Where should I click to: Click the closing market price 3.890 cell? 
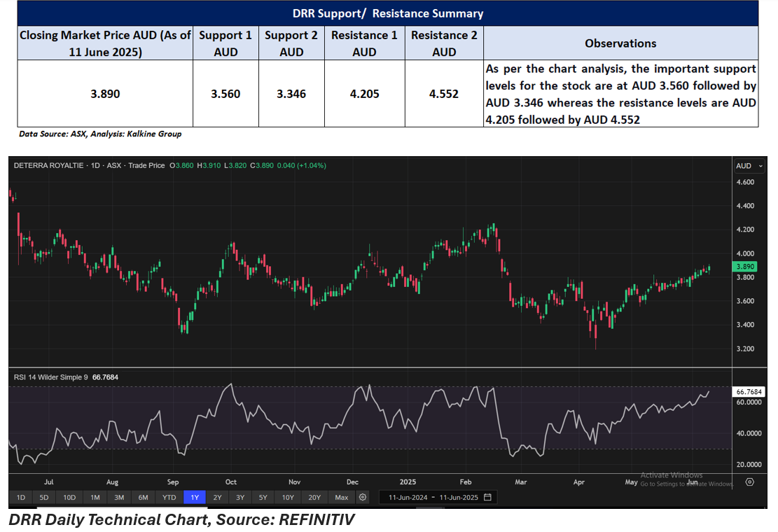105,94
